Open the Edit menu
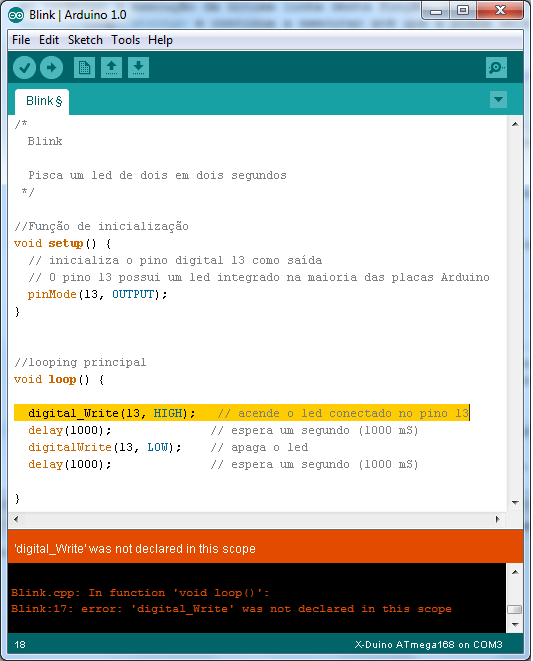533x661 pixels. tap(49, 40)
